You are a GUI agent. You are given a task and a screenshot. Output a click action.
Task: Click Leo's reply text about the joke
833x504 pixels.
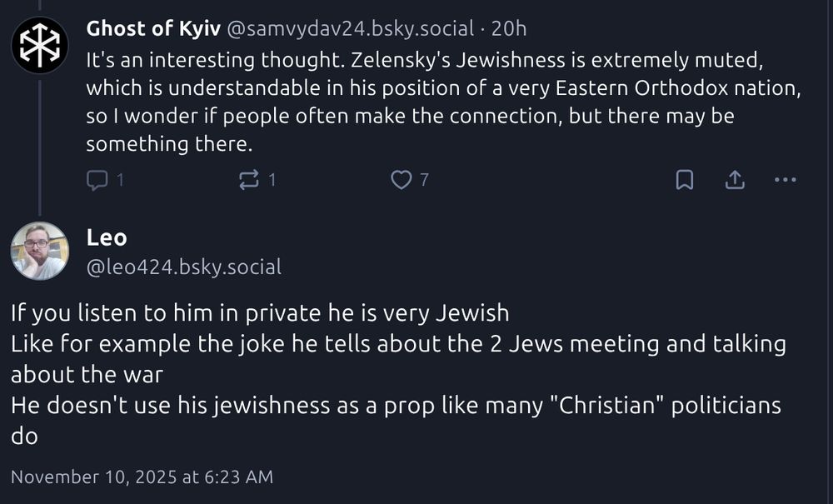pyautogui.click(x=400, y=359)
